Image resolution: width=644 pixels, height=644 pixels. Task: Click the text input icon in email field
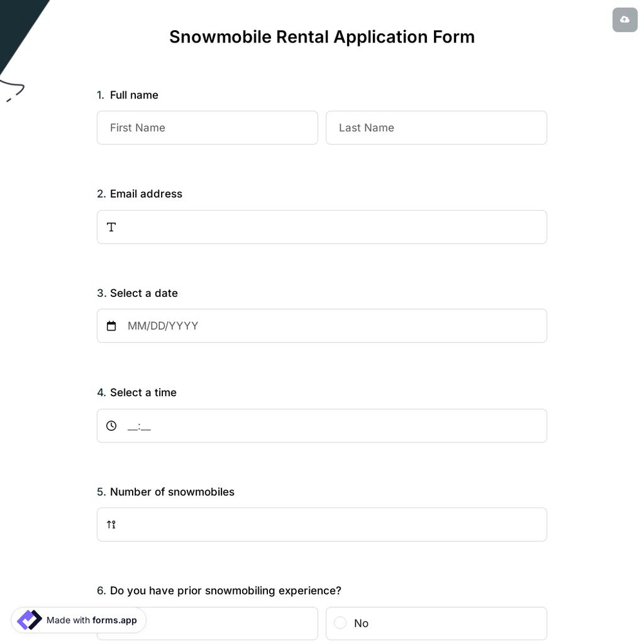(111, 227)
